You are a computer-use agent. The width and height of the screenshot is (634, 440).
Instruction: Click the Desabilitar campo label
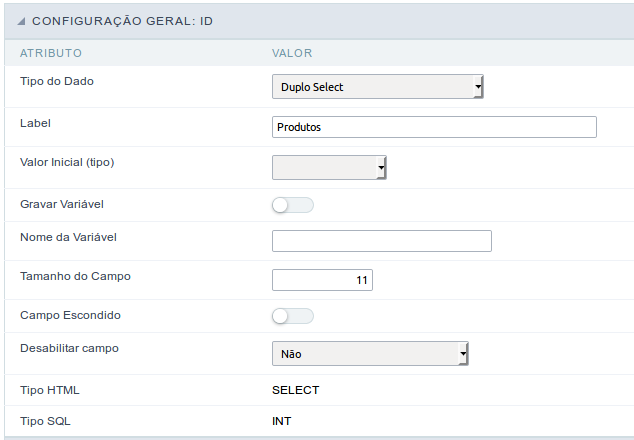point(70,348)
